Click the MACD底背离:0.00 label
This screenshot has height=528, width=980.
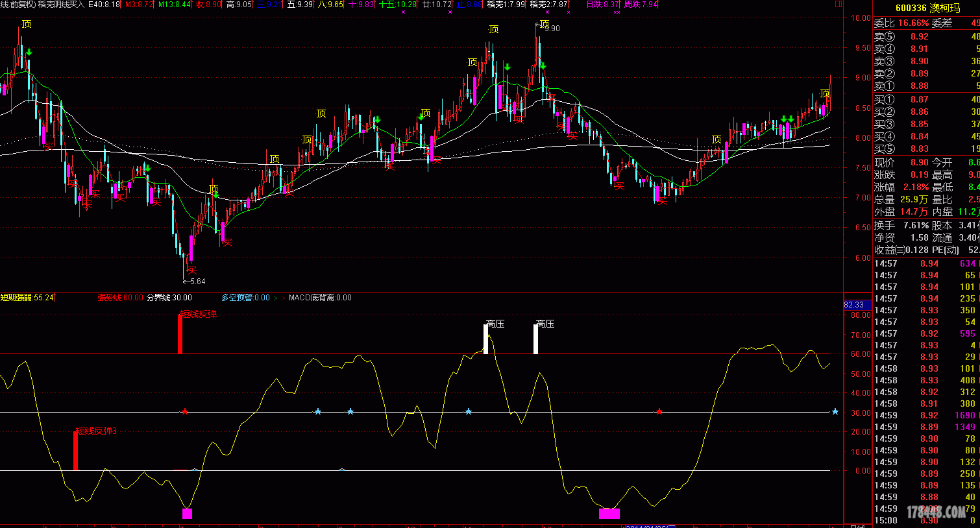pyautogui.click(x=320, y=298)
